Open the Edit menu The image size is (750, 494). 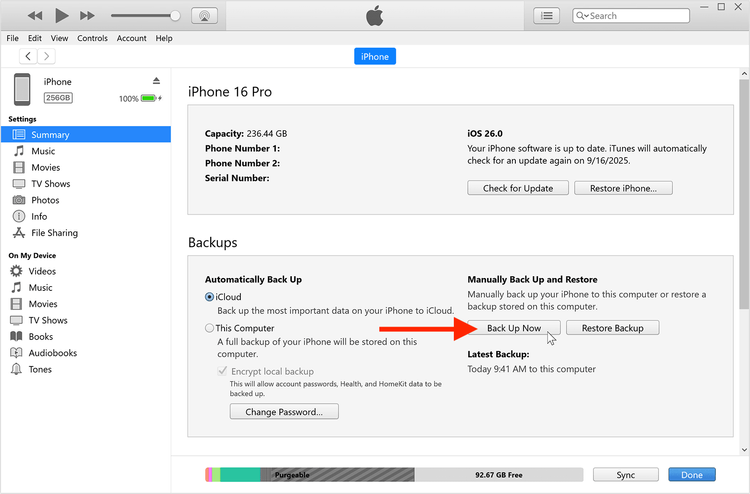[x=34, y=38]
